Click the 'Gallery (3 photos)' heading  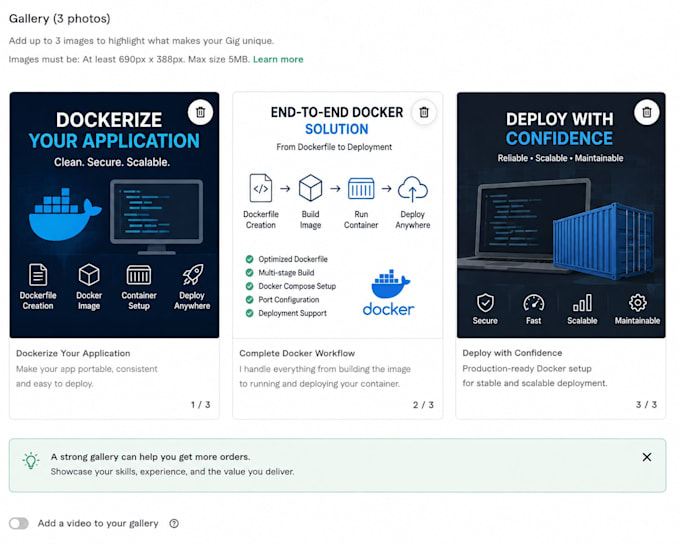pos(60,19)
